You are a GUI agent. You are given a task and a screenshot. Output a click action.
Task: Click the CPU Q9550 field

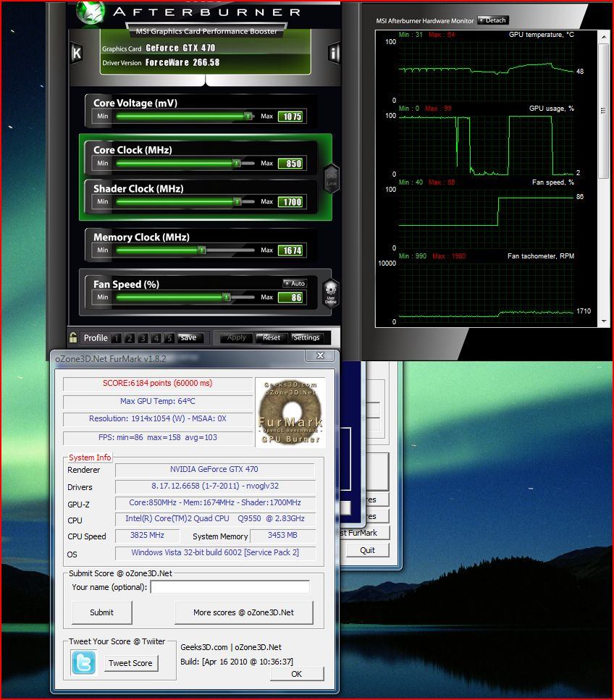pos(215,518)
